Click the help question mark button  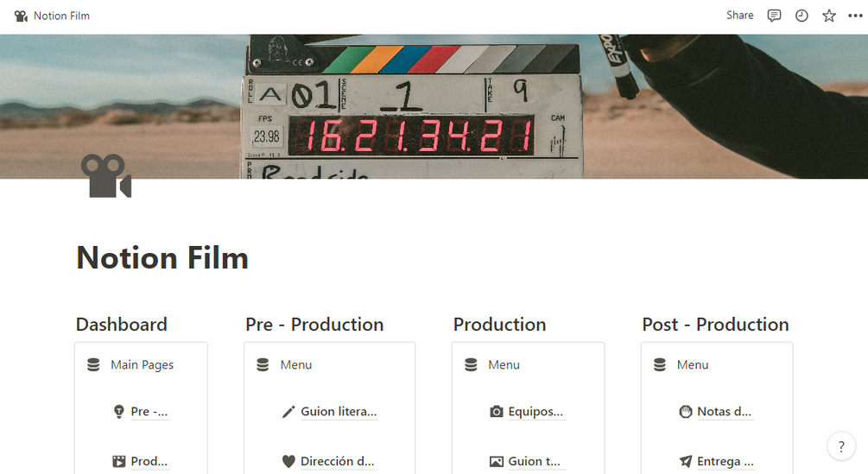(x=841, y=446)
